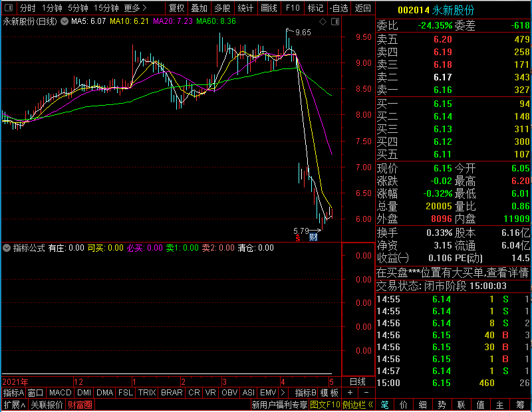This screenshot has width=532, height=412.
Task: Select the 势 trend tab
Action: click(x=442, y=405)
